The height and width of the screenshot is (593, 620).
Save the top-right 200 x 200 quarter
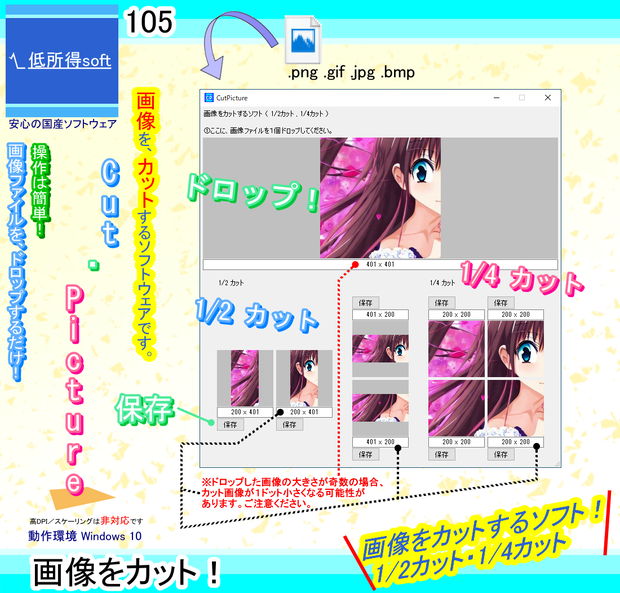pos(501,303)
